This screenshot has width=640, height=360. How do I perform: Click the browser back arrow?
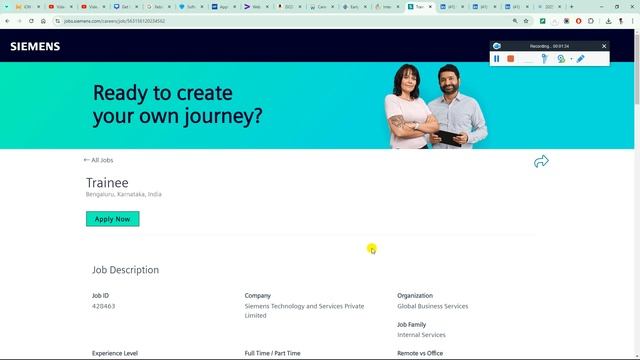click(7, 21)
